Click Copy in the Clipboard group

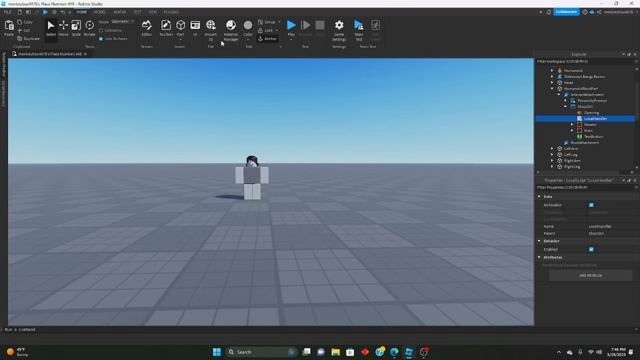(x=25, y=22)
